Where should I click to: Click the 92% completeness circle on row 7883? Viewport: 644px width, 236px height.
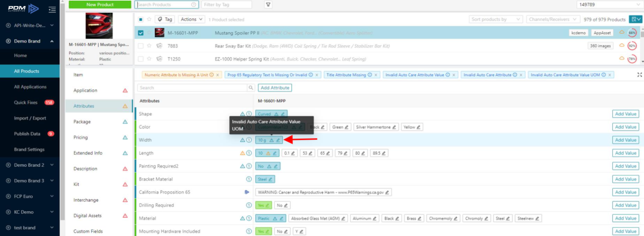[x=632, y=46]
